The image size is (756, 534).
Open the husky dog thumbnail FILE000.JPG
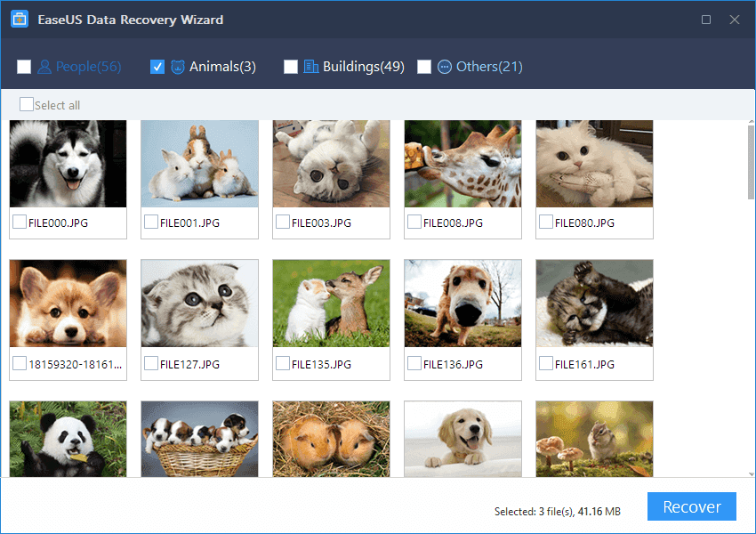[x=68, y=162]
